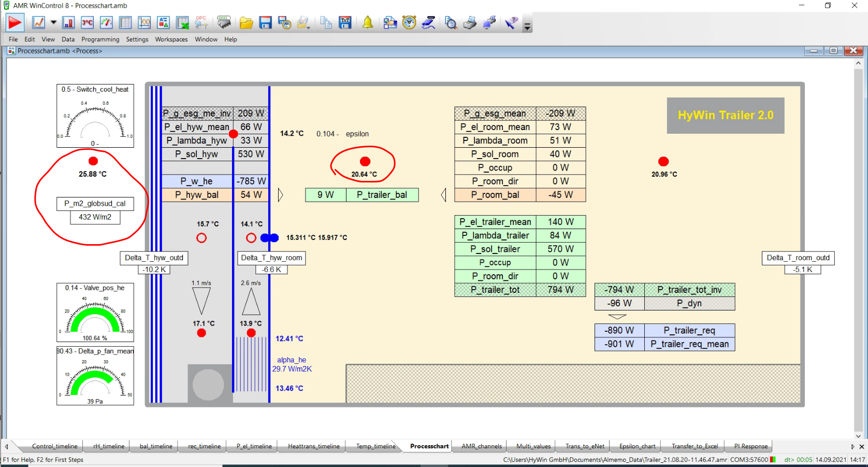Switch to the rH_timeline tab
Viewport: 868px width, 467px height.
(x=109, y=446)
